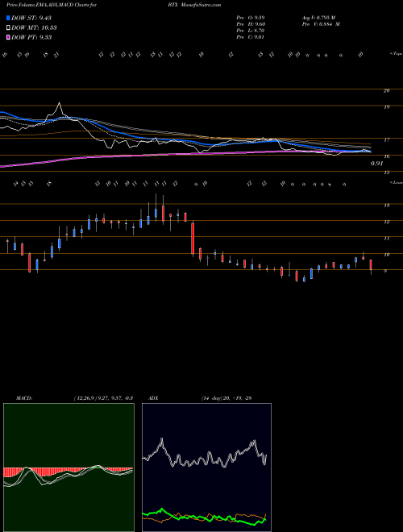The width and height of the screenshot is (403, 532).
Task: Click the '<Tops' row label
Action: (396, 54)
